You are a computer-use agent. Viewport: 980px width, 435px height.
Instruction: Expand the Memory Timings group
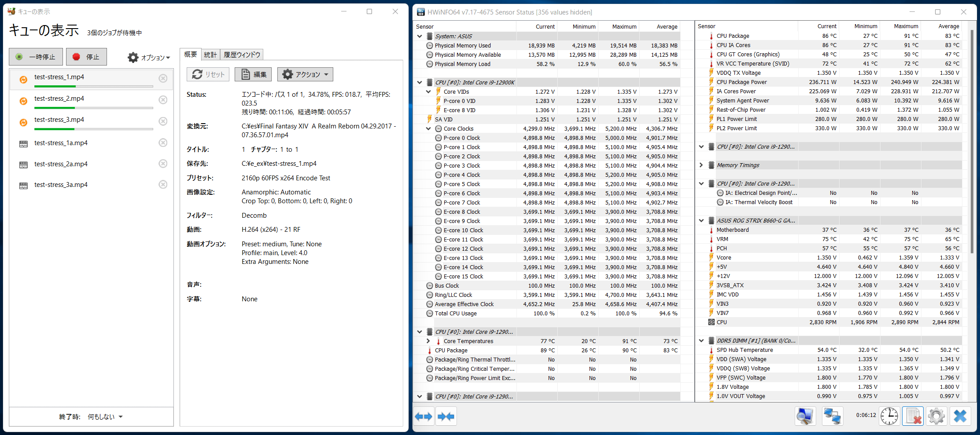[701, 165]
